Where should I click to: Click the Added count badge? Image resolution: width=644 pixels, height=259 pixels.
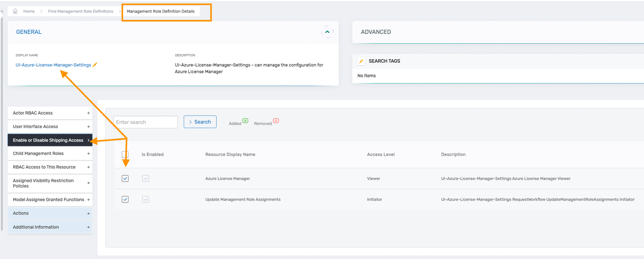pyautogui.click(x=245, y=121)
